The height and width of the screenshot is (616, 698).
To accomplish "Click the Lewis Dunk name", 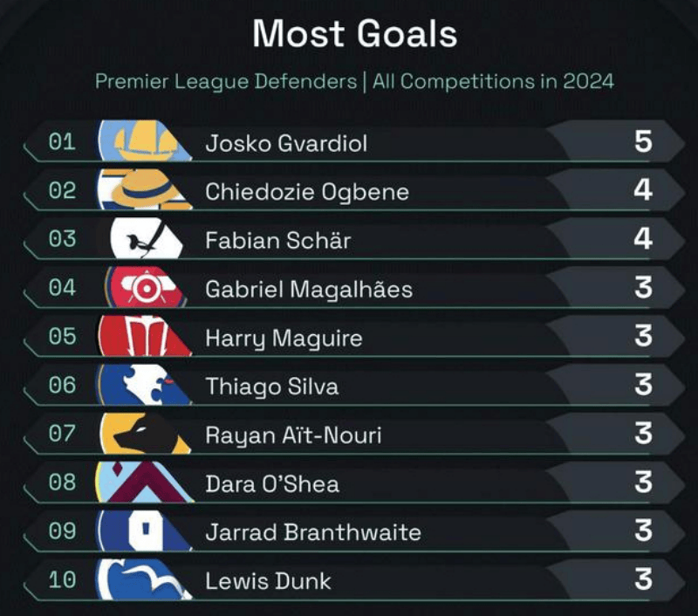I will (268, 581).
